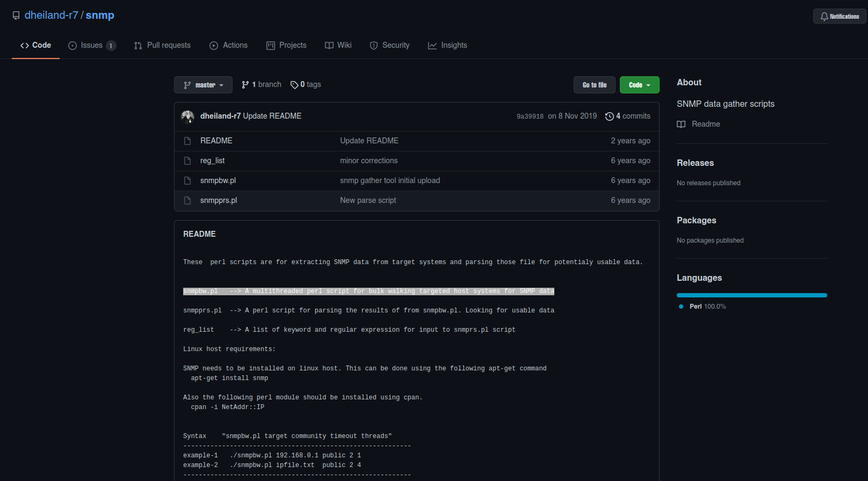Click the bell icon in Notifications button
The image size is (868, 481).
click(824, 17)
